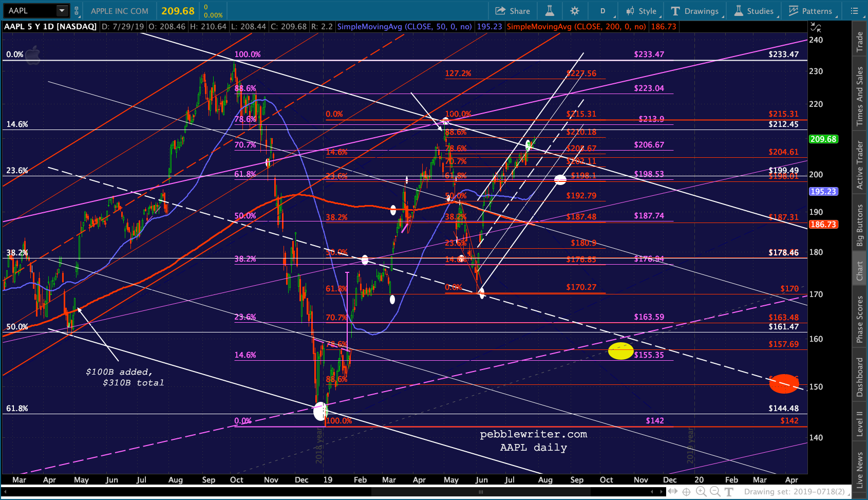Image resolution: width=868 pixels, height=500 pixels.
Task: Open the Style menu
Action: pyautogui.click(x=641, y=11)
